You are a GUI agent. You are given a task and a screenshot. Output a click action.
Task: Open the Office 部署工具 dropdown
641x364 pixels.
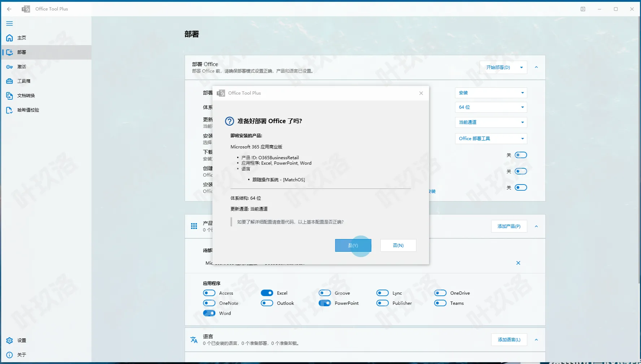coord(491,139)
